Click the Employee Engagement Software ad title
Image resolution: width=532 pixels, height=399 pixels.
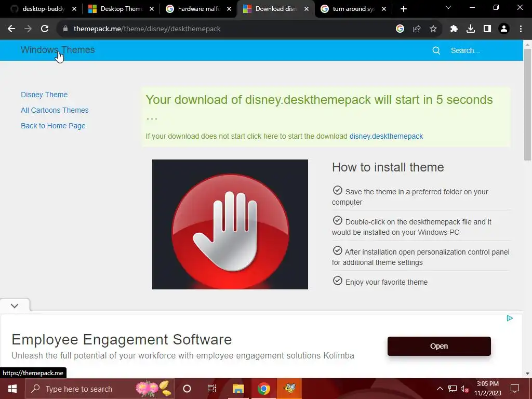click(122, 339)
